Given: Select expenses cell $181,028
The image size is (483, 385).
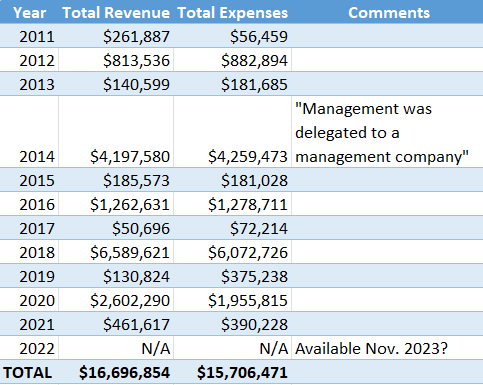Looking at the screenshot, I should [232, 180].
